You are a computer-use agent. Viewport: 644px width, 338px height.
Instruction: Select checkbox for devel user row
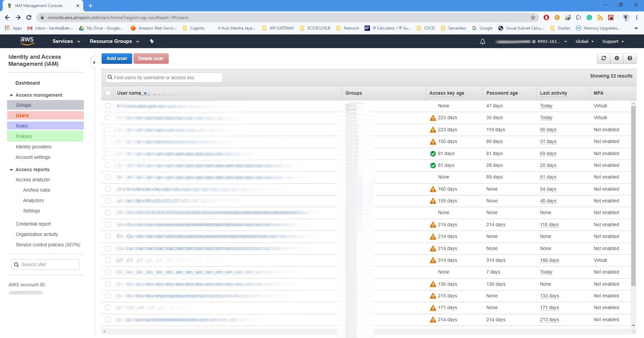click(x=107, y=224)
